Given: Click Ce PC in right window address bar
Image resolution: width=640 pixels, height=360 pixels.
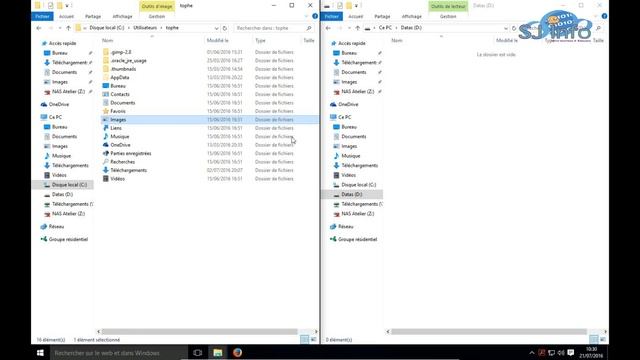Looking at the screenshot, I should (x=385, y=28).
